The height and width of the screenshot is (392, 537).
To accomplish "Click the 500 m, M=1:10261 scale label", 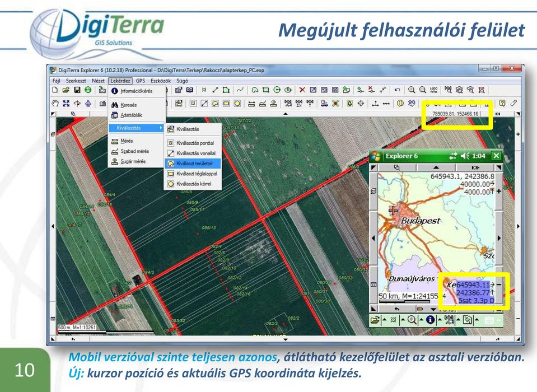I will (x=77, y=327).
